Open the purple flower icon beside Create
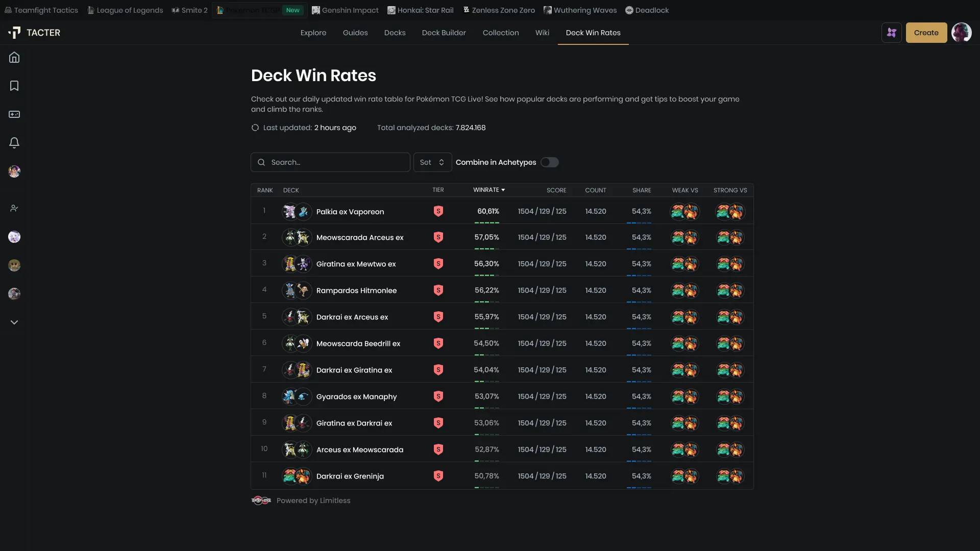Image resolution: width=980 pixels, height=551 pixels. point(891,32)
